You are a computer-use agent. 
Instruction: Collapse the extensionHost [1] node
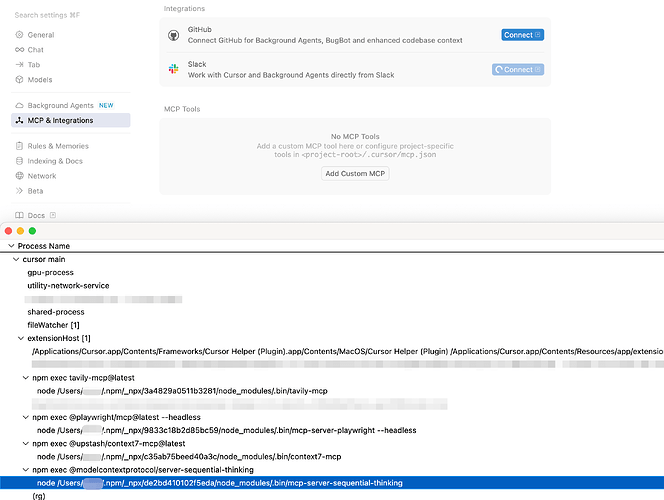pos(21,338)
